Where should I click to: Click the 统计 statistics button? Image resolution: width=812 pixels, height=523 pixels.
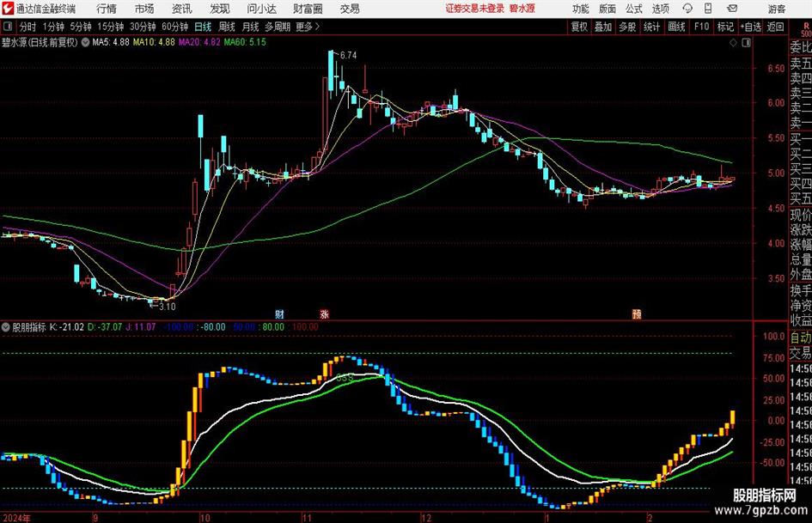[651, 27]
